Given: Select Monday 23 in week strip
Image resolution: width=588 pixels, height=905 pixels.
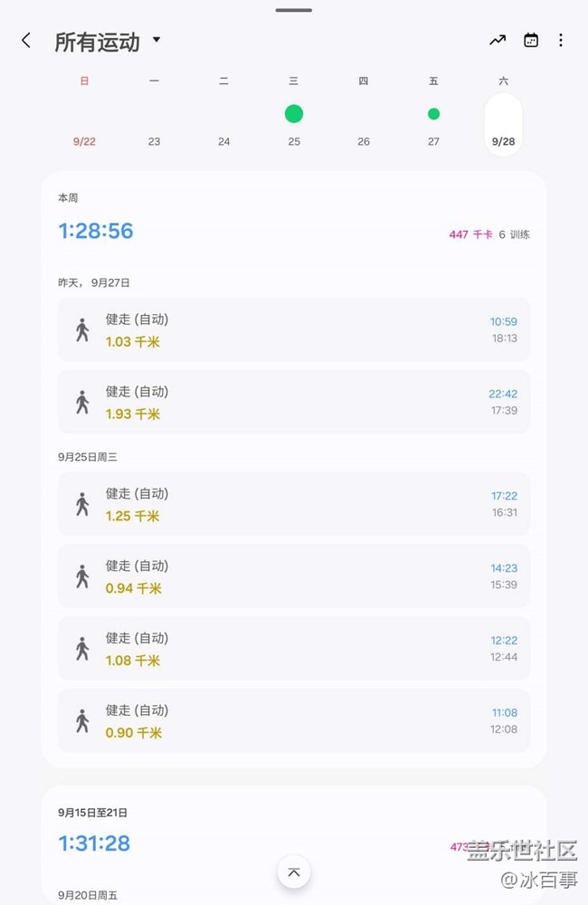Looking at the screenshot, I should pyautogui.click(x=154, y=141).
